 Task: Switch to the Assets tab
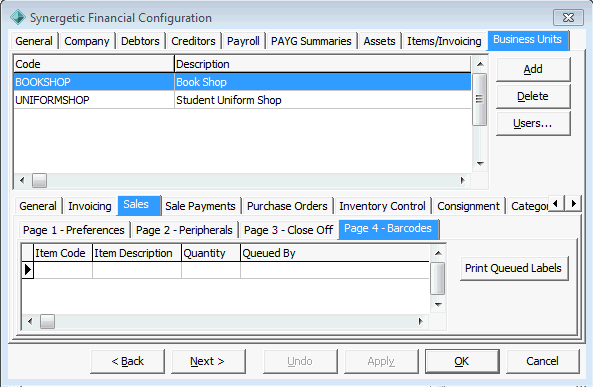point(379,41)
